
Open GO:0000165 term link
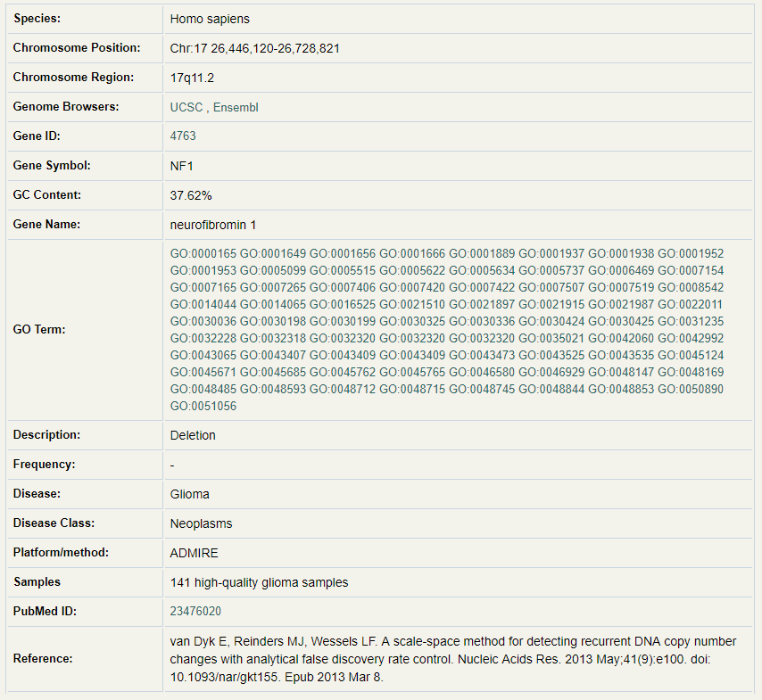click(203, 253)
